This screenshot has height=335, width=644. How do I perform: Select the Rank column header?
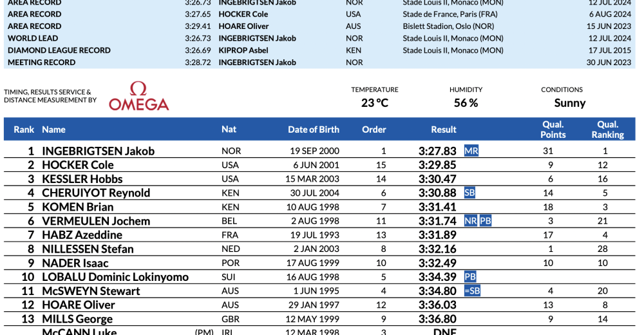24,129
